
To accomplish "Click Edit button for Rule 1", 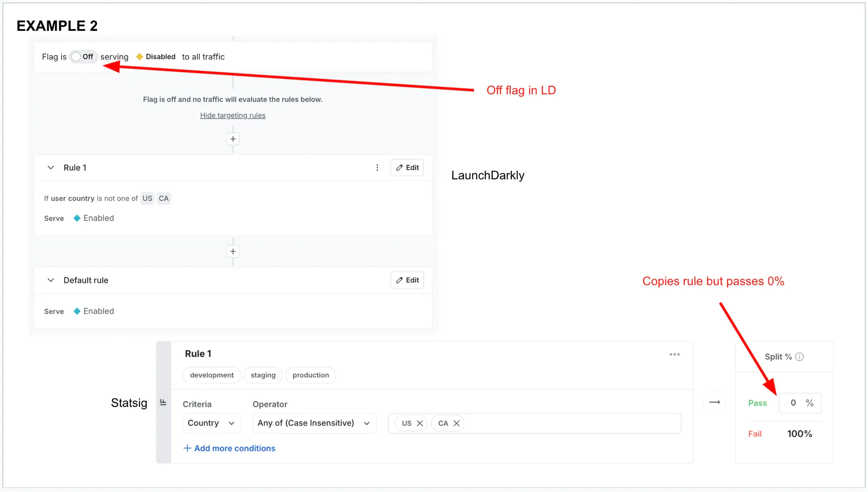I will click(x=406, y=167).
